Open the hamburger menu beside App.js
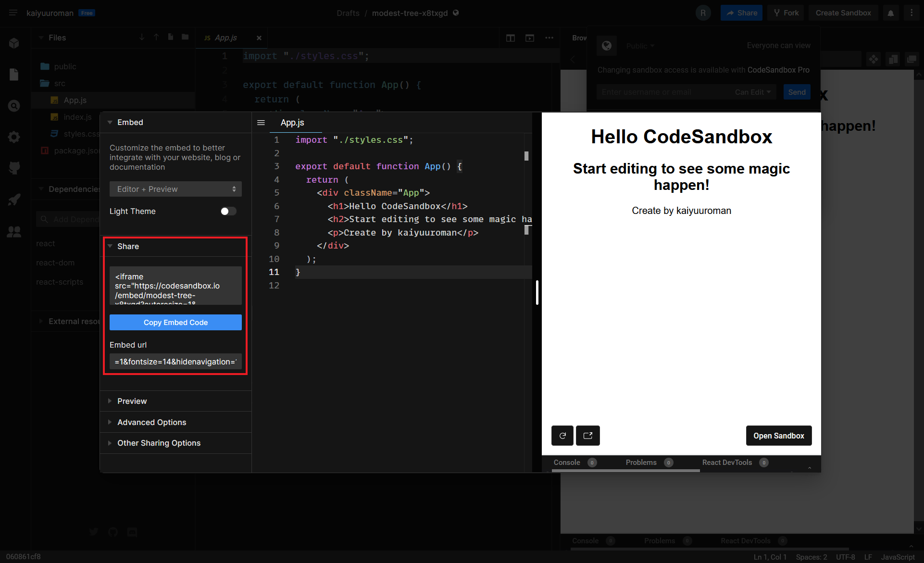 tap(261, 123)
